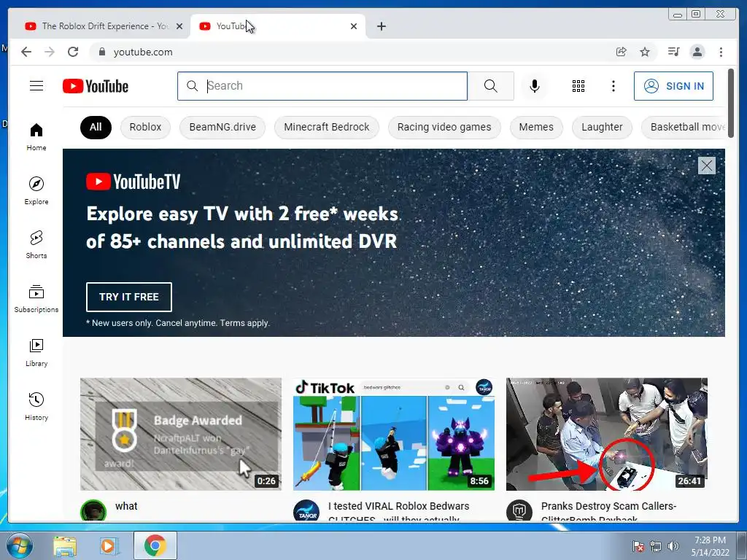Open the Chrome profile avatar
This screenshot has width=747, height=560.
pyautogui.click(x=697, y=52)
